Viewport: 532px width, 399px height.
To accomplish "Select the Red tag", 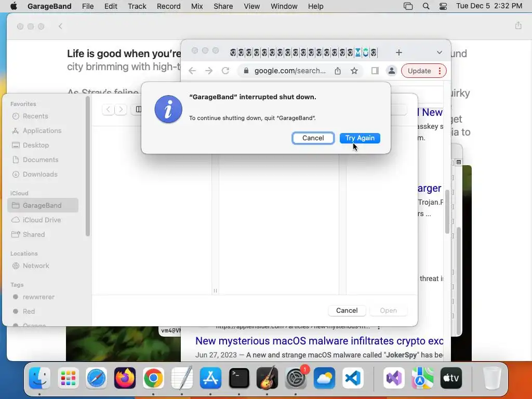I will pyautogui.click(x=43, y=312).
